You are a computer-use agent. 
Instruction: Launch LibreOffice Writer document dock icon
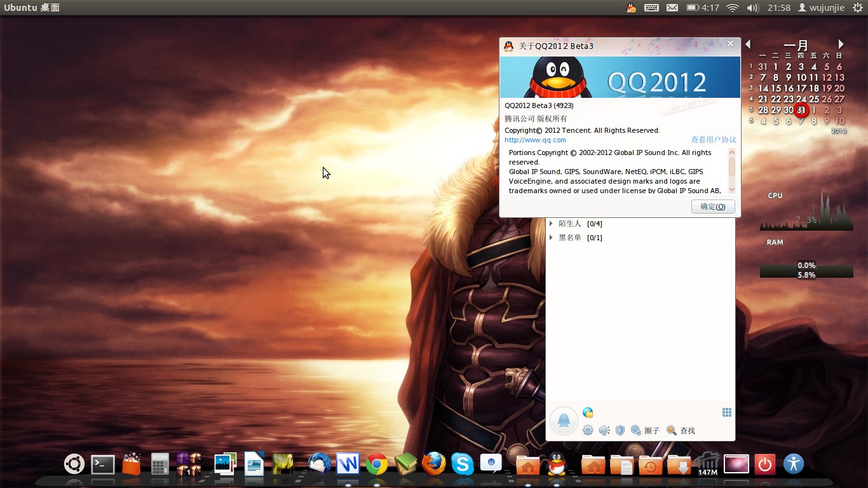click(x=254, y=464)
